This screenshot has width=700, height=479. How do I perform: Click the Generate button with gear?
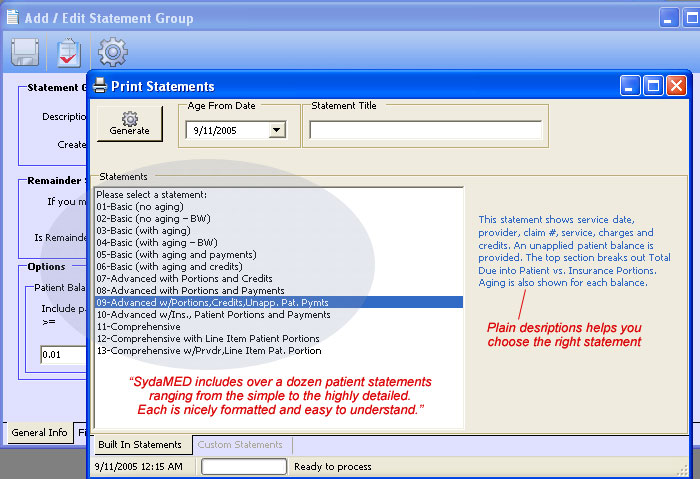[129, 123]
